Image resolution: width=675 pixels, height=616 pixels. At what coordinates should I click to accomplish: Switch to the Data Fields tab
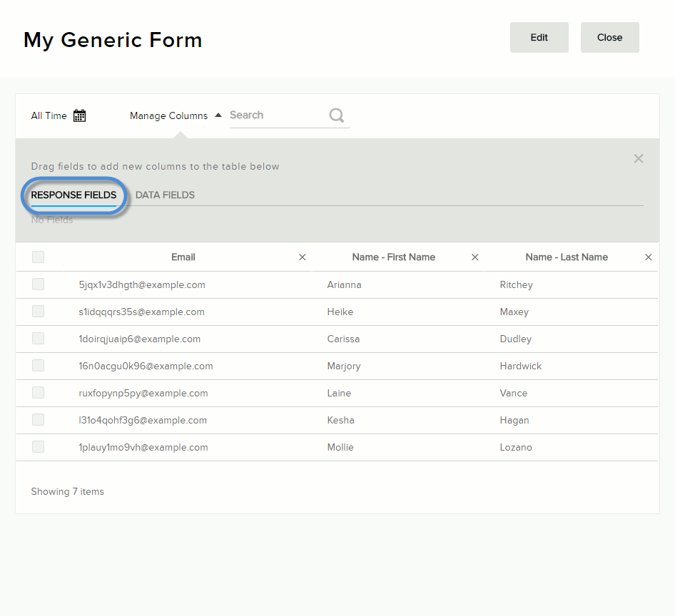[x=165, y=195]
